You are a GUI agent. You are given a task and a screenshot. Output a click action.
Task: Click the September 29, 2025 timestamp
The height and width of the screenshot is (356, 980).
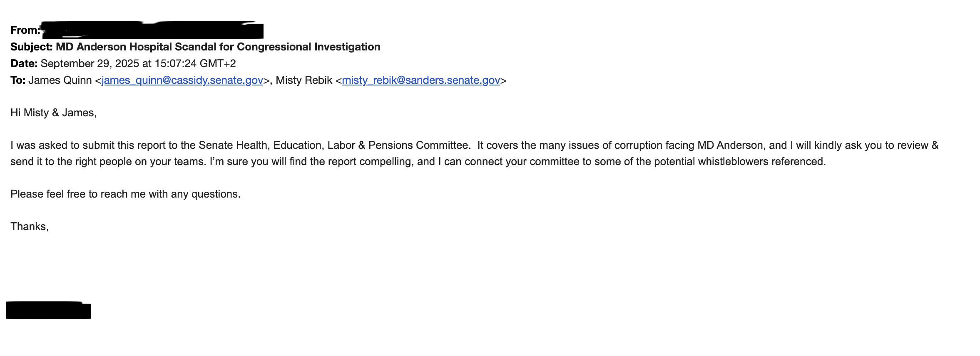[x=138, y=64]
